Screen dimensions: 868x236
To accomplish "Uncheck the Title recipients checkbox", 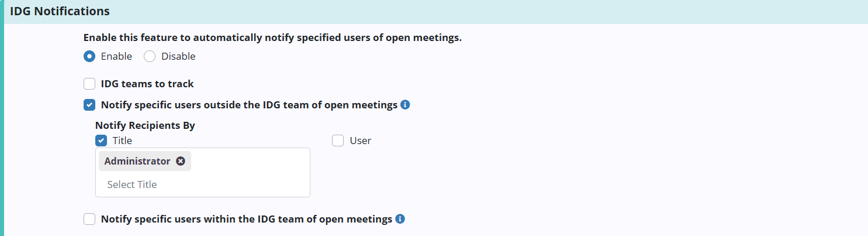I will pos(101,141).
